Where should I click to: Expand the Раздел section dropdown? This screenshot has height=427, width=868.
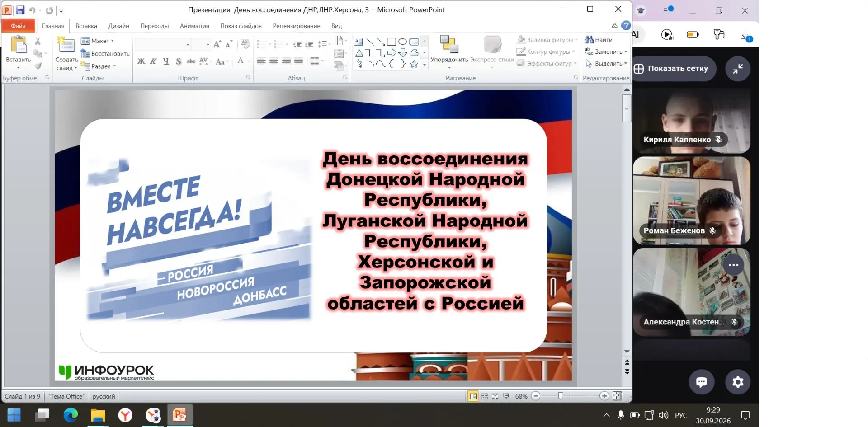point(99,66)
